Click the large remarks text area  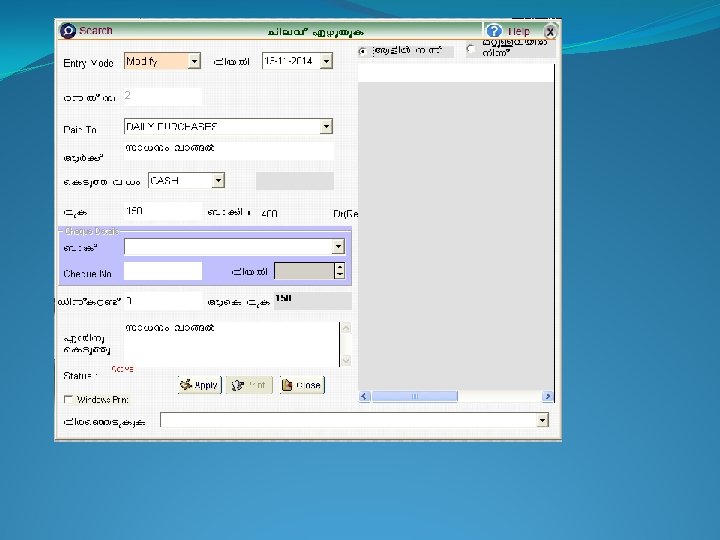(x=231, y=344)
